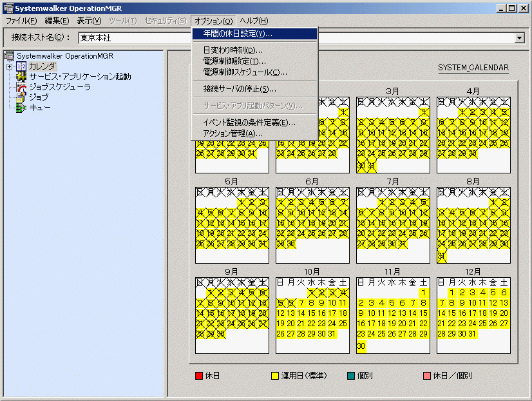This screenshot has width=532, height=401.
Task: Click day 1 in the 11月 calendar
Action: pyautogui.click(x=423, y=292)
